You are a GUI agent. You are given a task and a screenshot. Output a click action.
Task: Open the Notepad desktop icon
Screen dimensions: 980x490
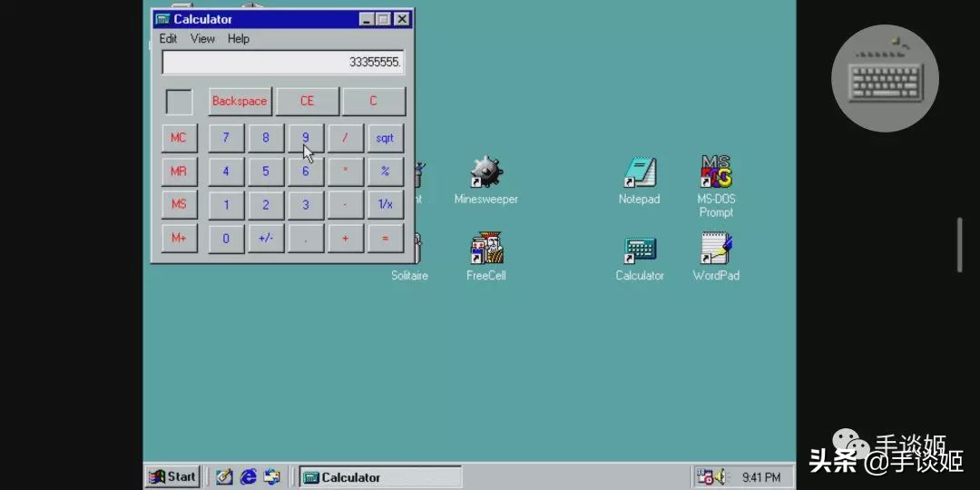[x=640, y=180]
